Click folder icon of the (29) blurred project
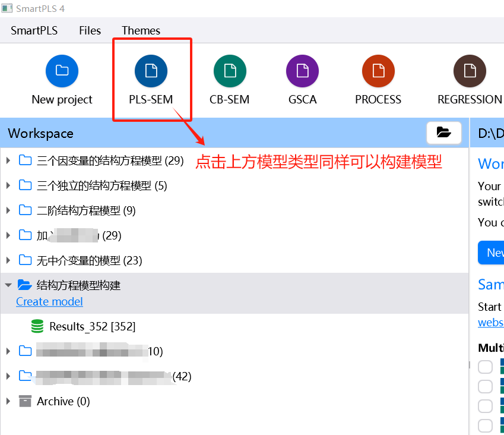Image resolution: width=504 pixels, height=435 pixels. point(25,235)
